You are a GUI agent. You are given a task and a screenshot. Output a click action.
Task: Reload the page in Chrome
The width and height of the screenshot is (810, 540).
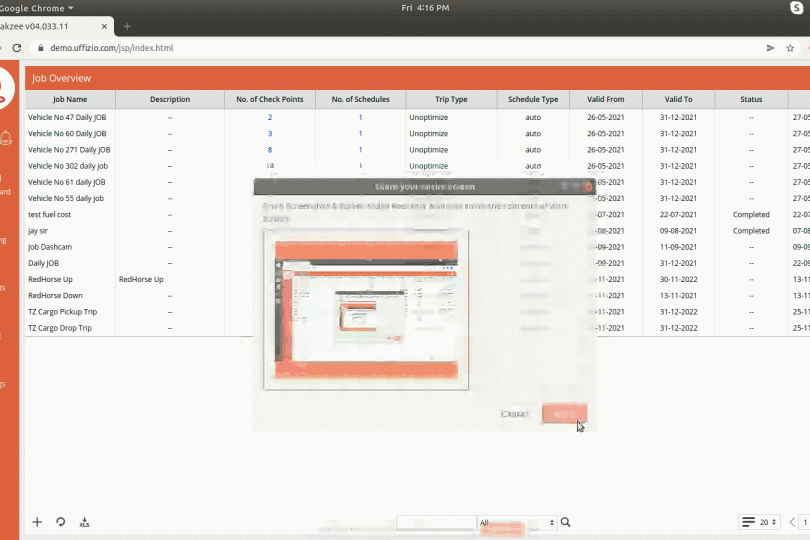tap(17, 48)
